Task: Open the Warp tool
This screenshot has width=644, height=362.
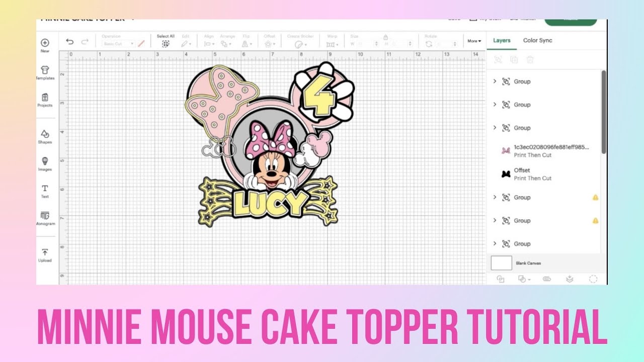Action: pyautogui.click(x=332, y=41)
